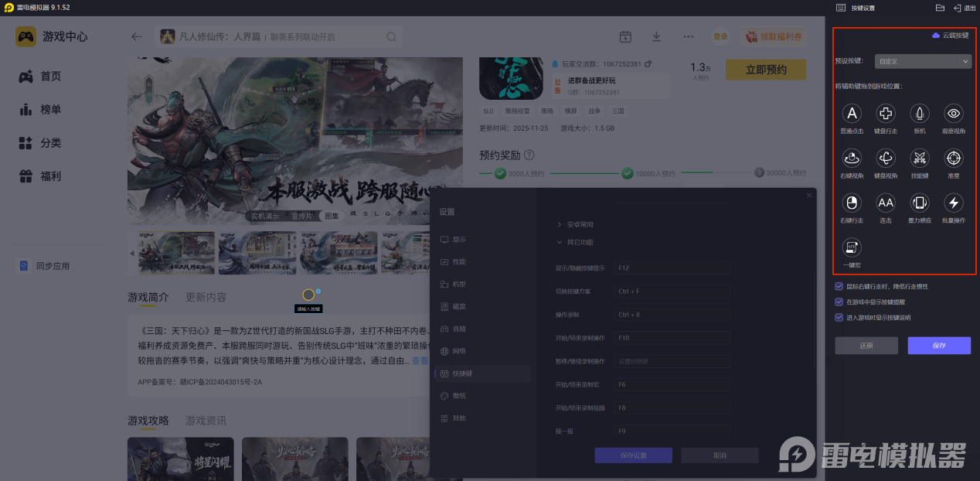
Task: Select the 键盘视角 keyboard view icon
Action: coord(886,159)
